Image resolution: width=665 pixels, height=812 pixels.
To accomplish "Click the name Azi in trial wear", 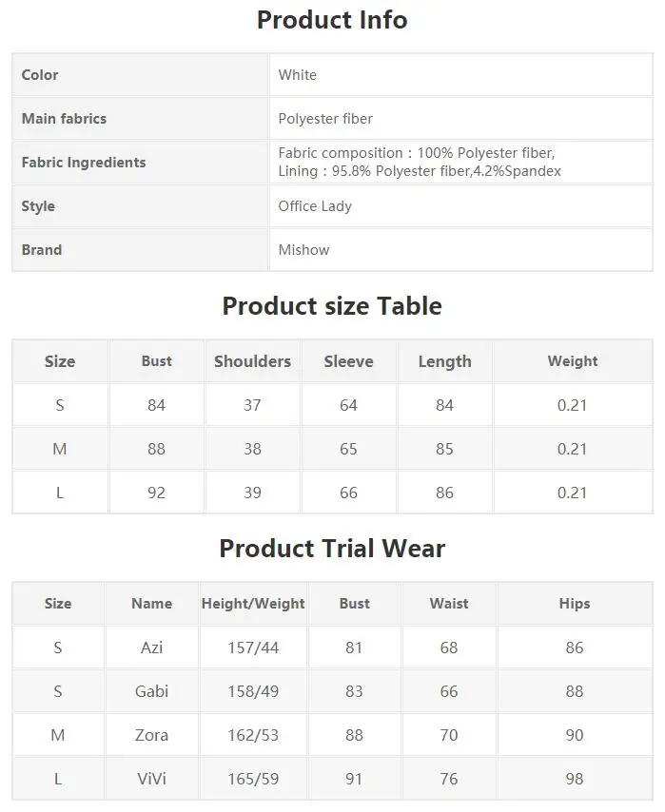I will tap(151, 648).
